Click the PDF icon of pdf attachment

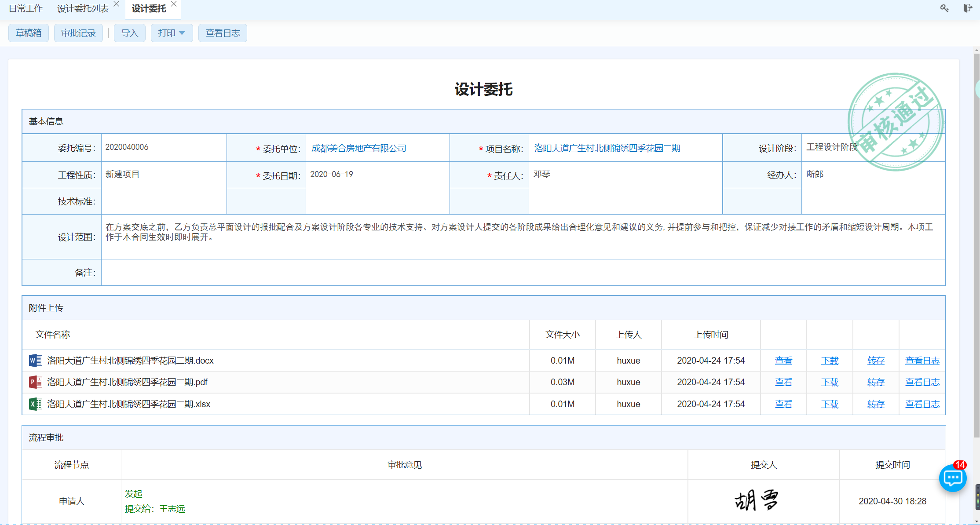coord(35,382)
